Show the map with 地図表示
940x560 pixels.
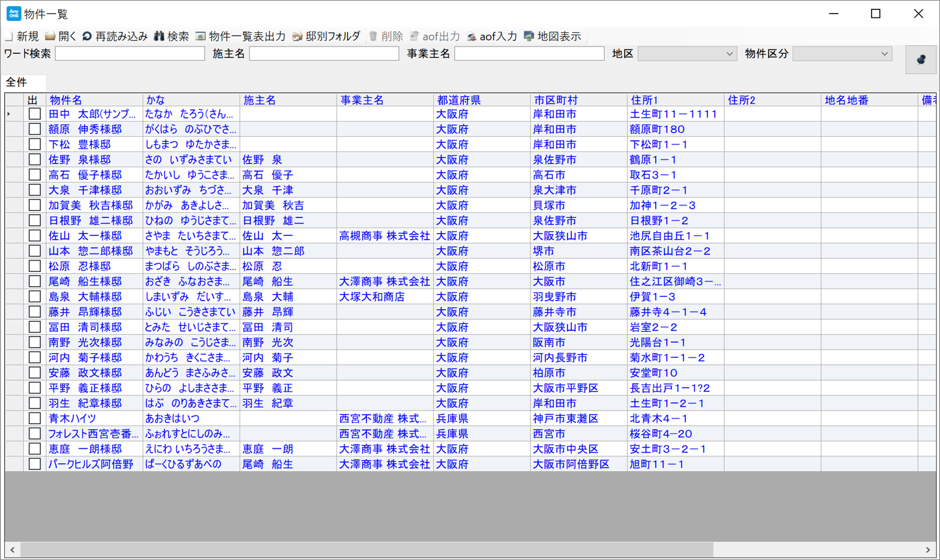[x=529, y=37]
